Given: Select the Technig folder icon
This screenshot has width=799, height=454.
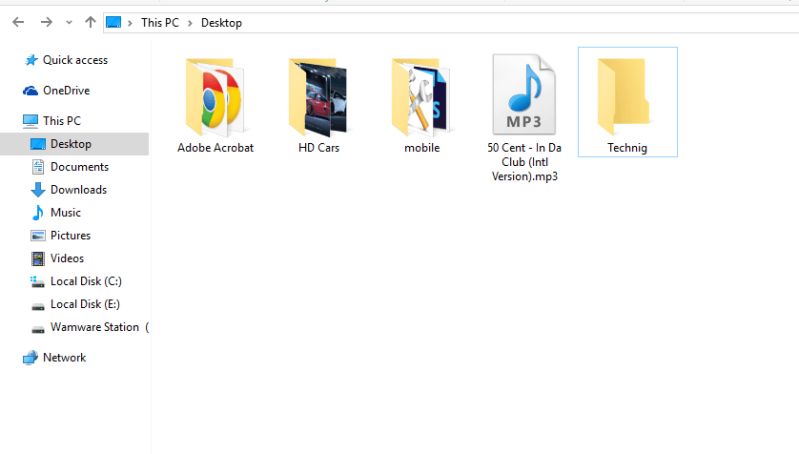Looking at the screenshot, I should tap(624, 97).
